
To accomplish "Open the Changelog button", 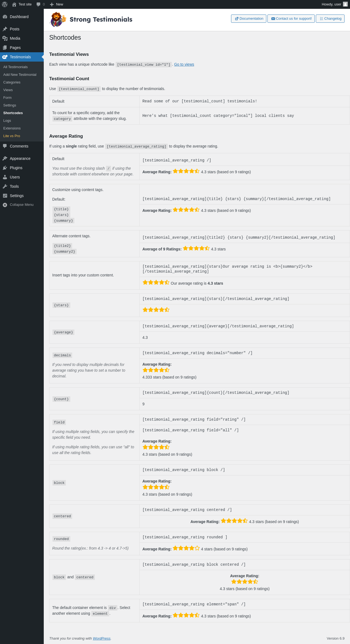I will point(330,19).
